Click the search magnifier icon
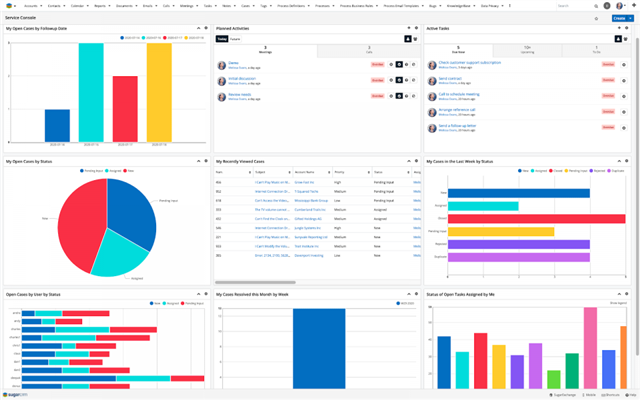This screenshot has width=640, height=400. 596,6
